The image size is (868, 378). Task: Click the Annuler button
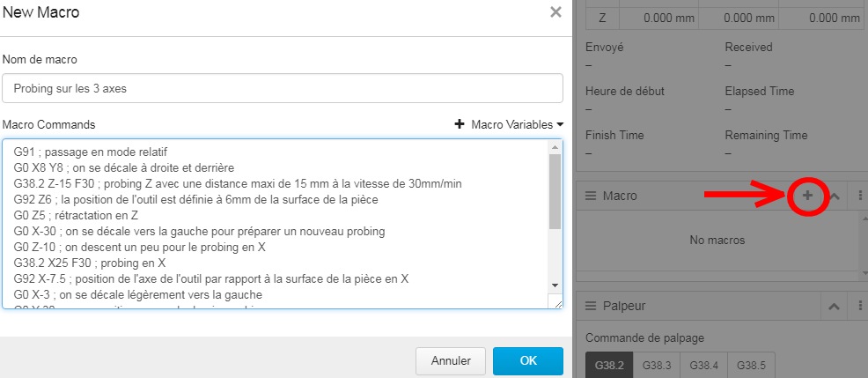tap(451, 361)
